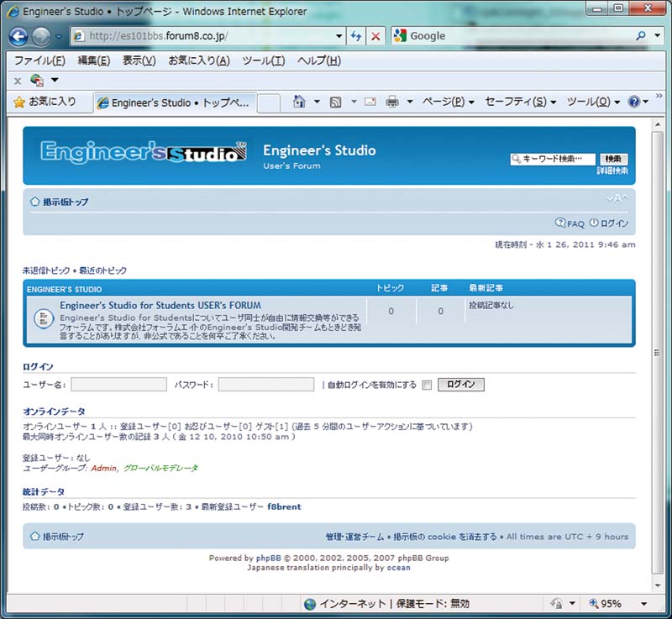
Task: Click the キーワード検索 search box
Action: [553, 159]
